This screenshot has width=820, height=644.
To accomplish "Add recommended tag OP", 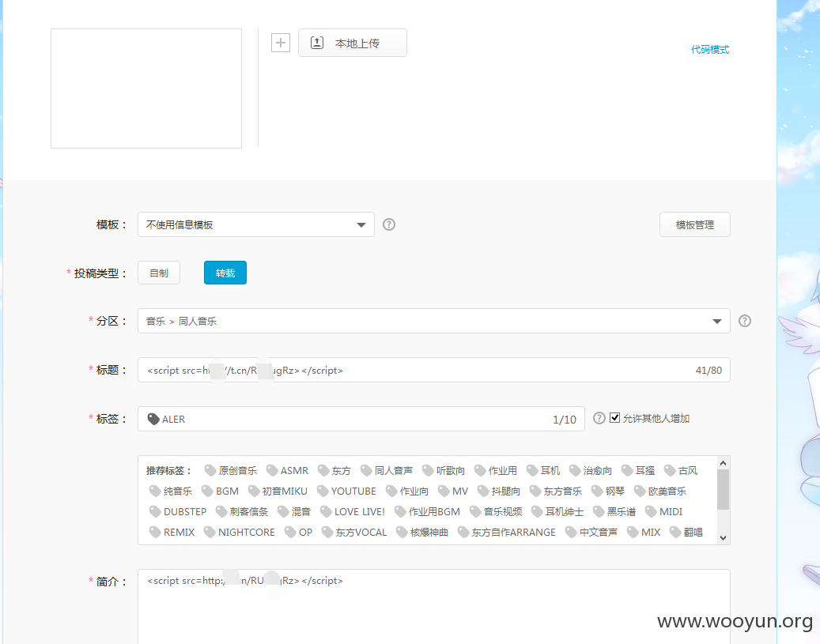I will (x=299, y=532).
